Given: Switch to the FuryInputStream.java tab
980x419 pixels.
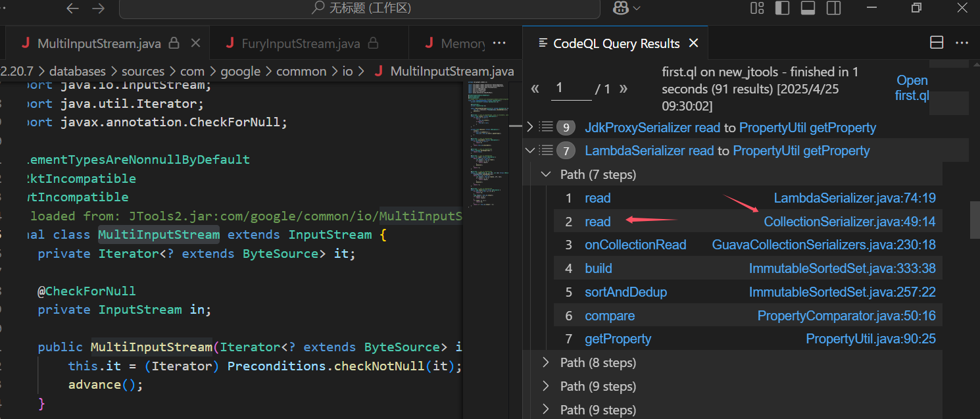Looking at the screenshot, I should coord(301,43).
